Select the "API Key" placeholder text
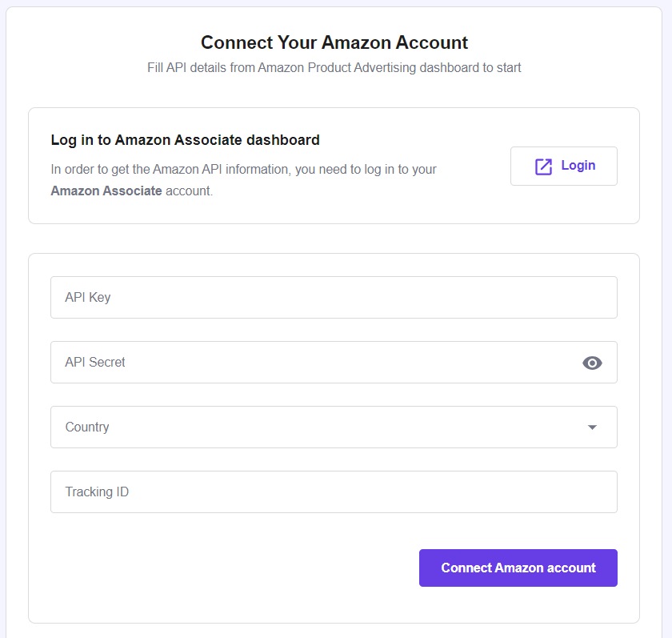 coord(88,297)
